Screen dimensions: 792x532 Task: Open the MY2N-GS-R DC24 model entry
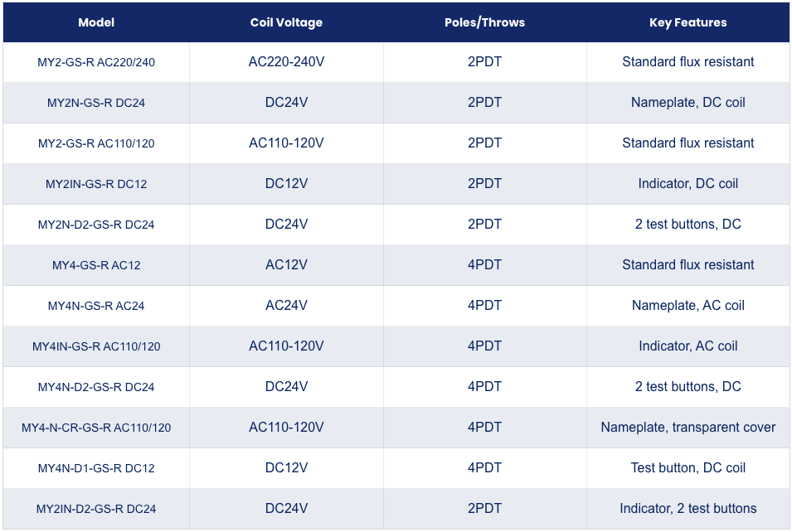click(96, 103)
